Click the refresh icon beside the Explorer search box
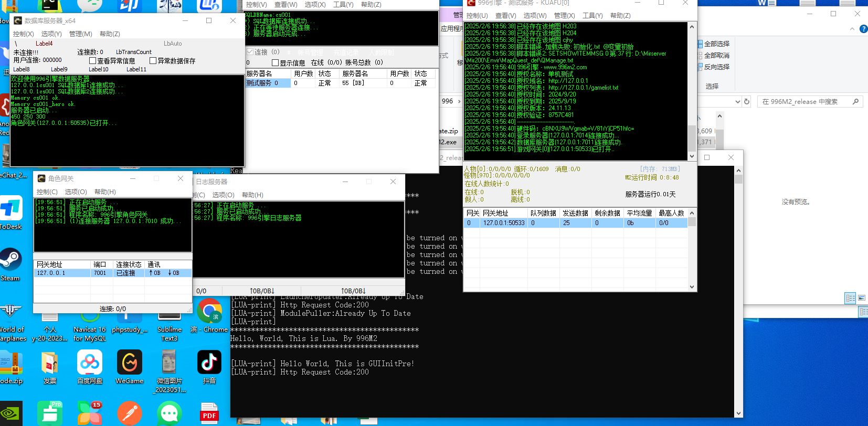 coord(747,102)
